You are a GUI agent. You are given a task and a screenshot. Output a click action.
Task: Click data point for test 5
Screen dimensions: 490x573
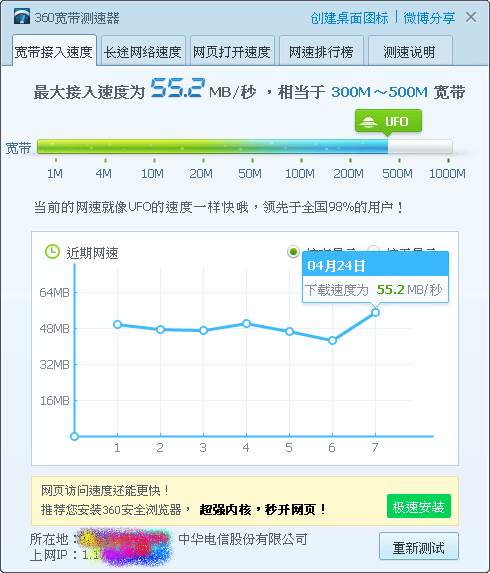click(x=289, y=332)
